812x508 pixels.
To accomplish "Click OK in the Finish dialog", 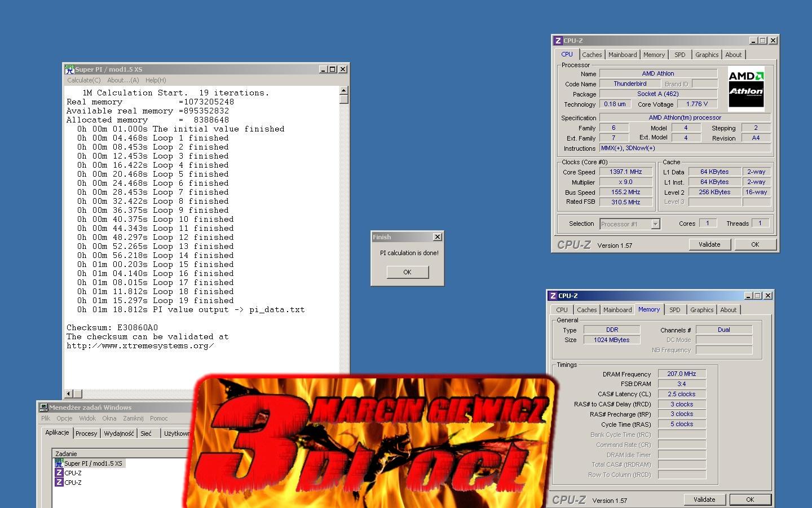I will [x=407, y=272].
